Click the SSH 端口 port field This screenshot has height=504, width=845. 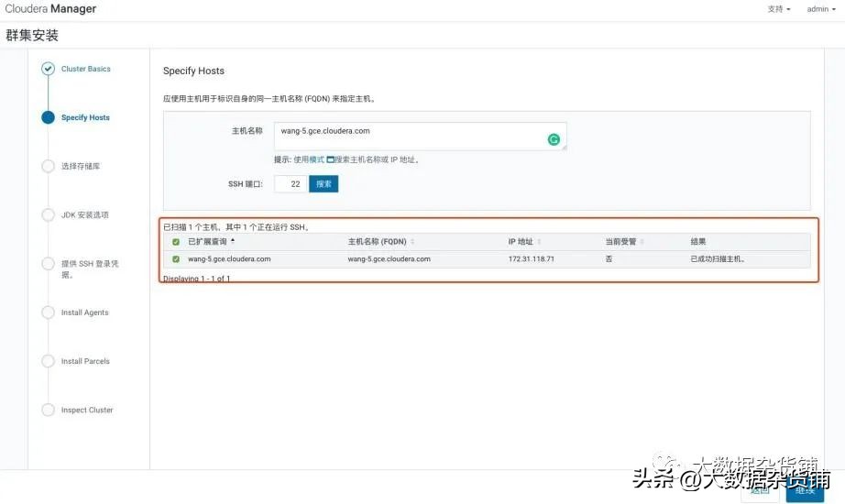291,184
